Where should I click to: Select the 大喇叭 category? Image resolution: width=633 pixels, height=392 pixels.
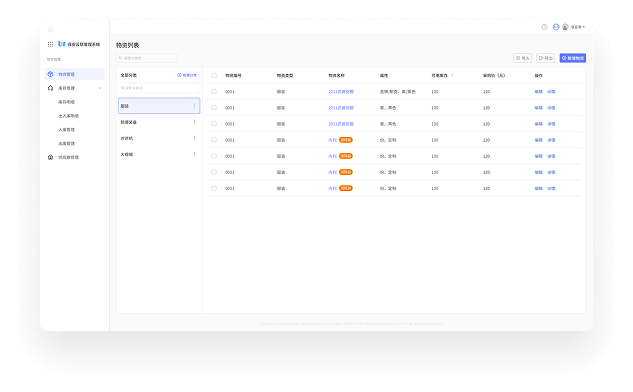pyautogui.click(x=159, y=154)
